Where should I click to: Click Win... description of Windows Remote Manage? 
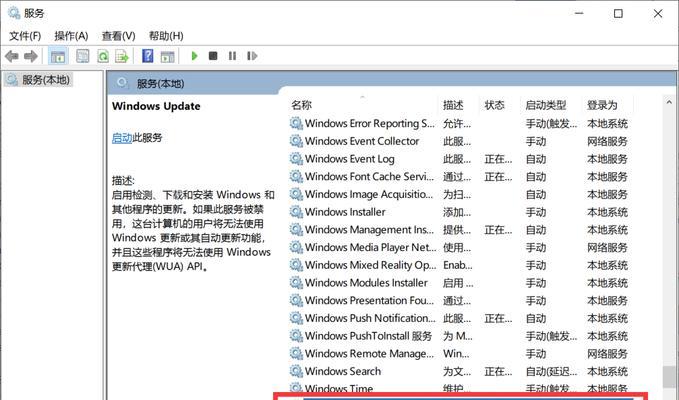click(456, 354)
